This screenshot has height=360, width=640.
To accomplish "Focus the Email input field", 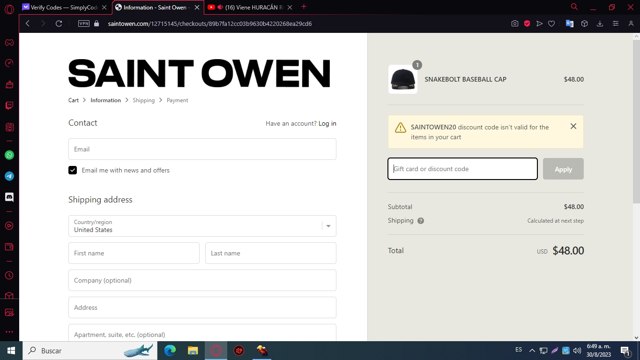I will coord(202,149).
